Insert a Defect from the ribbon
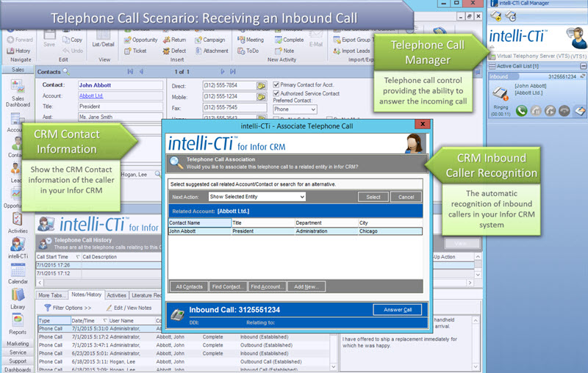 [174, 51]
